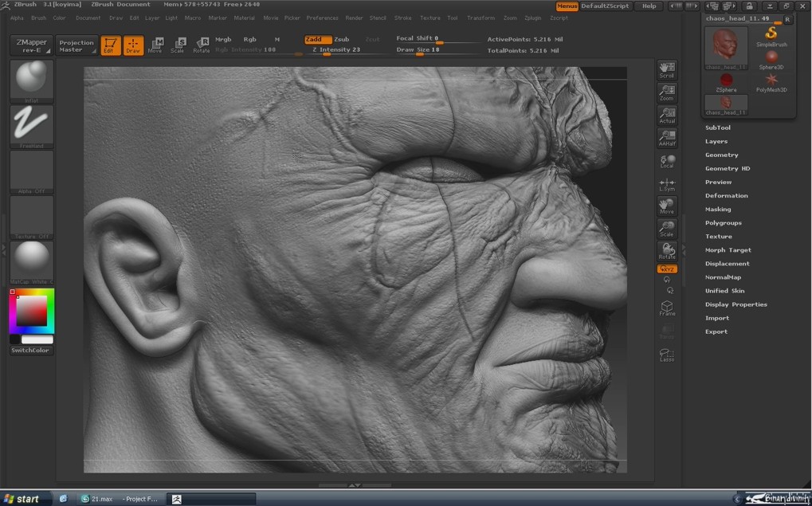Viewport: 812px width, 506px height.
Task: Select the PolyMesh3D tool
Action: [x=771, y=82]
